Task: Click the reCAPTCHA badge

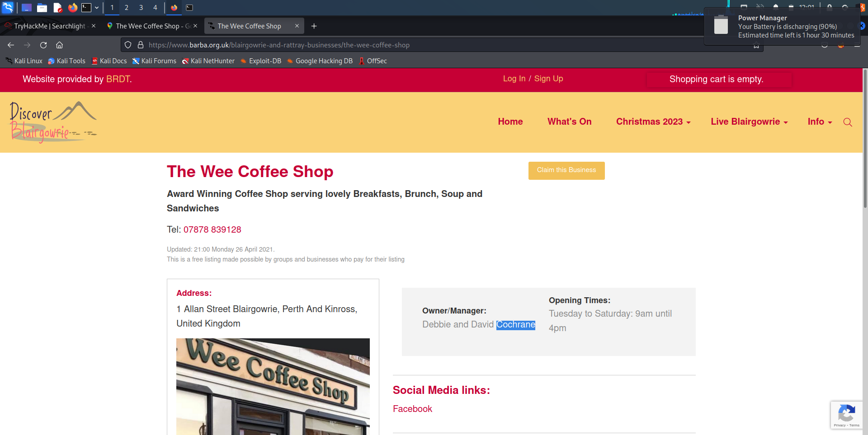Action: (846, 415)
